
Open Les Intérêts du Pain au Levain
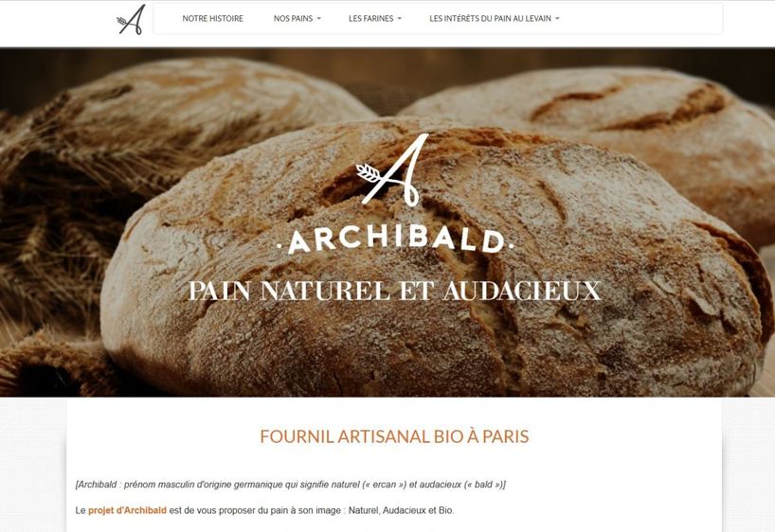click(490, 18)
